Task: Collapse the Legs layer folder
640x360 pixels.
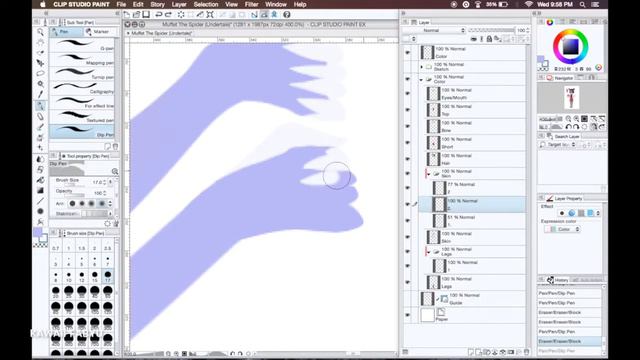Action: coord(429,252)
